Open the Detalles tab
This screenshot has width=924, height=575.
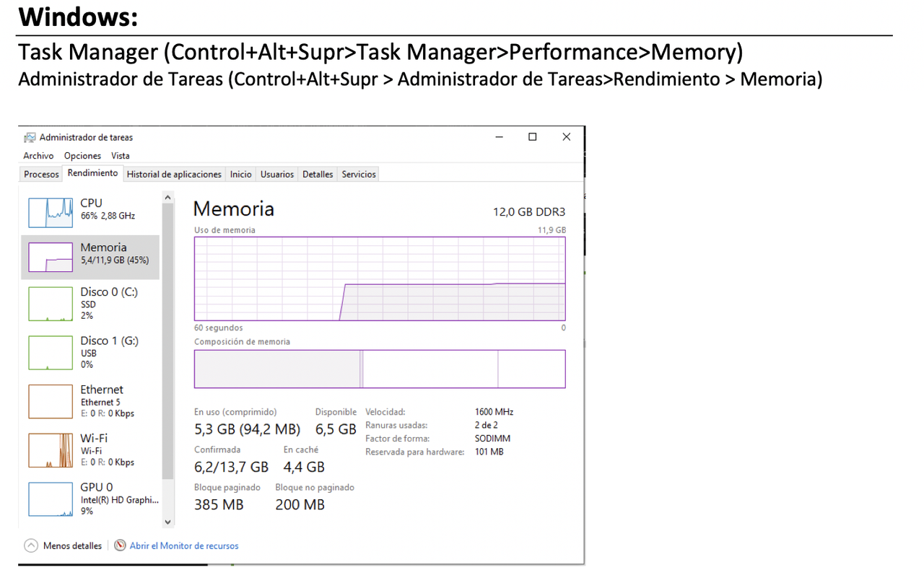tap(317, 174)
